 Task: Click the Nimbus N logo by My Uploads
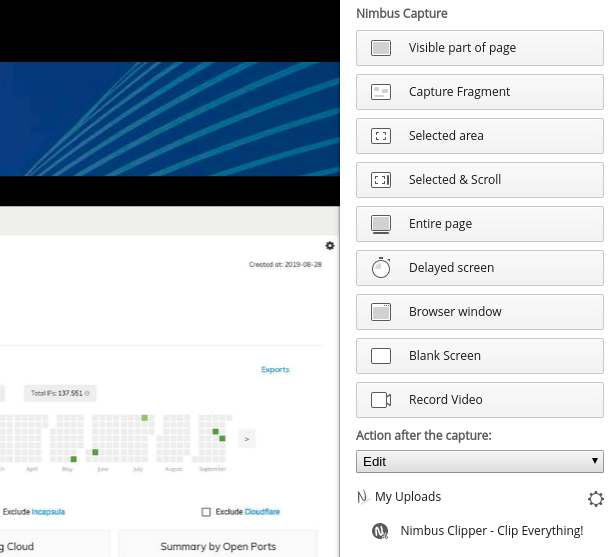(x=363, y=497)
